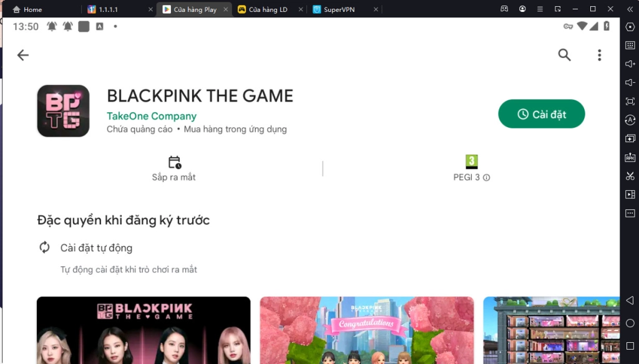Viewport: 639px width, 364px height.
Task: Open the gamepad icon in title bar
Action: click(x=504, y=9)
